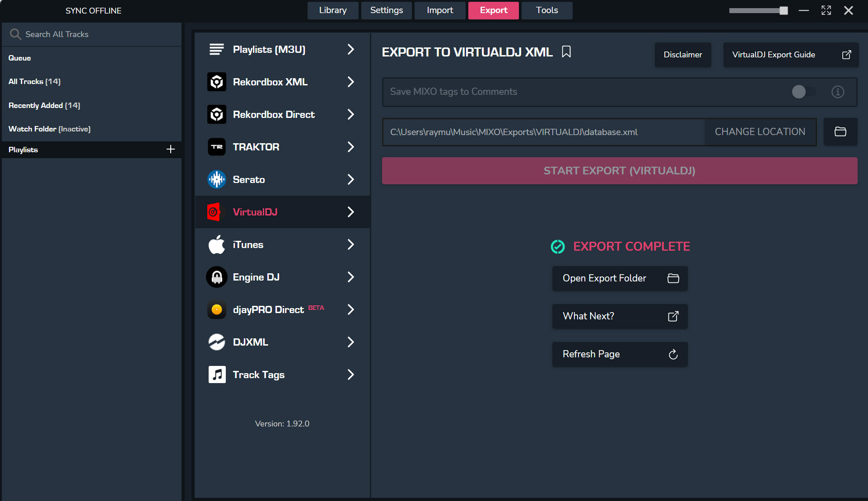This screenshot has width=868, height=501.
Task: Expand DJXML export option arrow
Action: coord(351,342)
